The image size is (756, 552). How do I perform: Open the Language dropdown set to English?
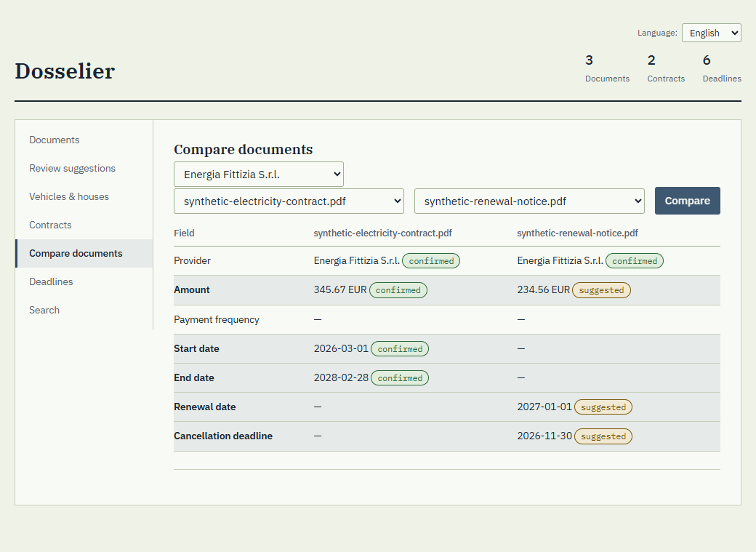point(711,33)
